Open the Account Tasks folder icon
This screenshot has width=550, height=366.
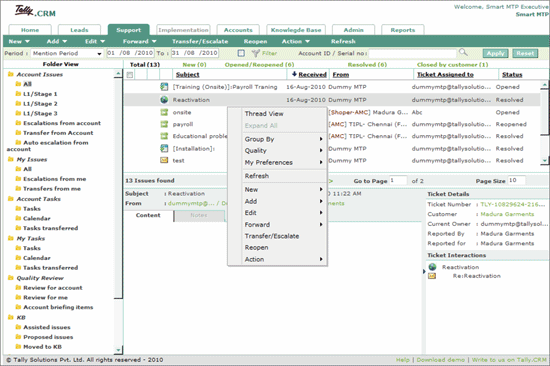pyautogui.click(x=11, y=199)
